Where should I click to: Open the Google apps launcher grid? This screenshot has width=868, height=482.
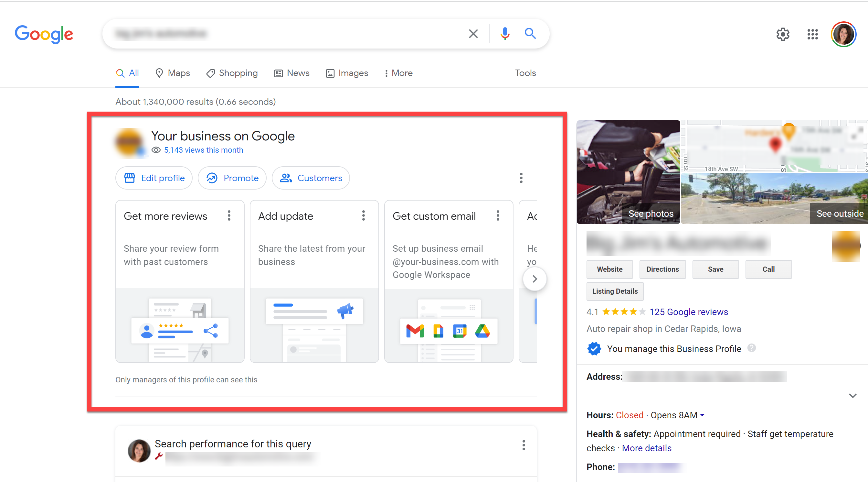pos(812,34)
